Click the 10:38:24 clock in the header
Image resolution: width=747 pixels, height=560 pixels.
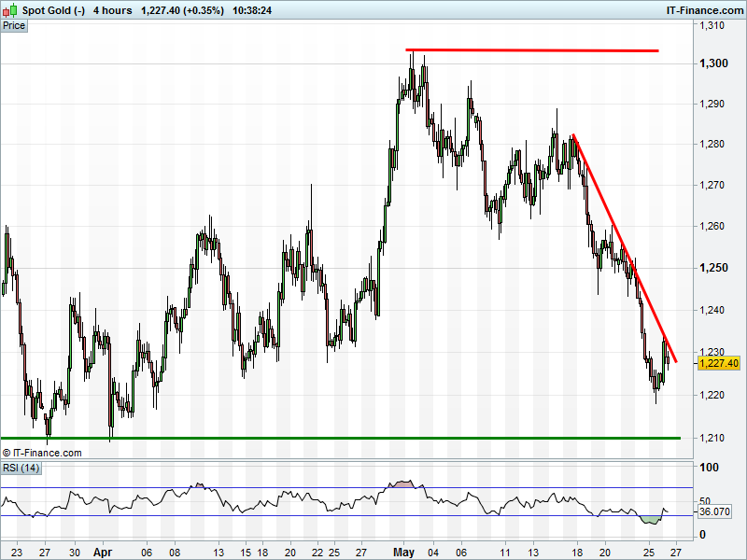tap(252, 10)
